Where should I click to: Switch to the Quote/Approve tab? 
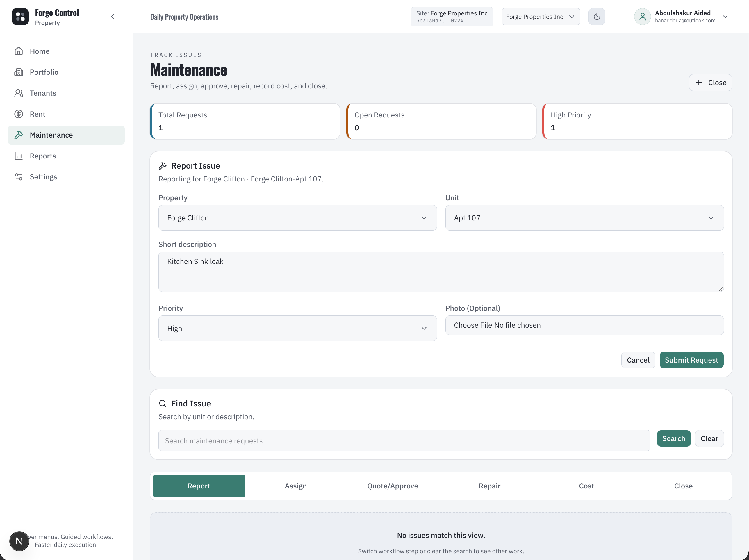point(393,486)
